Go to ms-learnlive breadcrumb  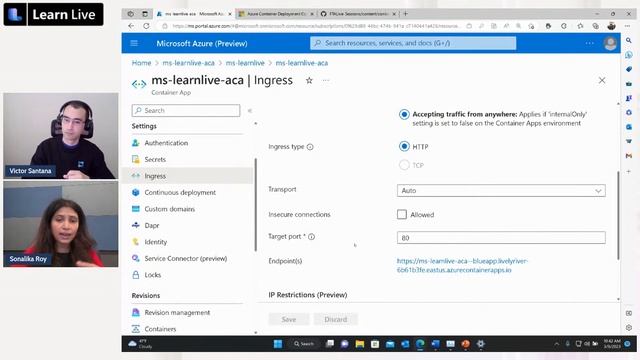click(245, 63)
